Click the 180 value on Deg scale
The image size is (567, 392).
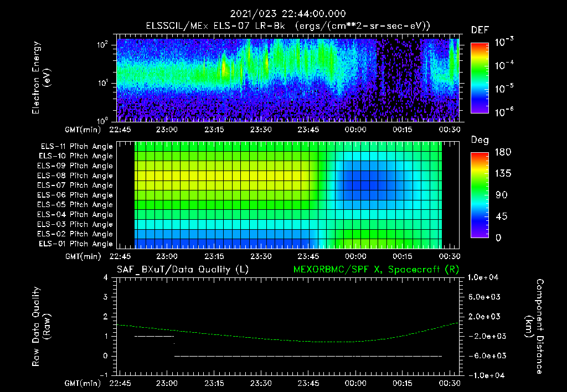(503, 152)
